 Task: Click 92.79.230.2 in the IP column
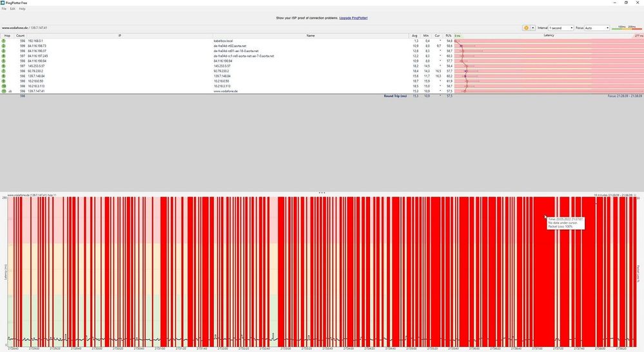click(x=35, y=71)
